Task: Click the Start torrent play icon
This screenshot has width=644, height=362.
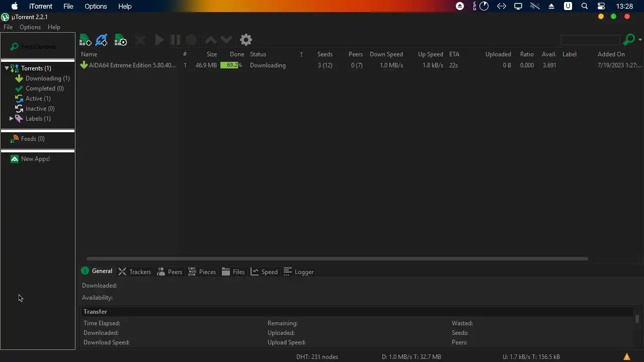Action: (x=159, y=40)
